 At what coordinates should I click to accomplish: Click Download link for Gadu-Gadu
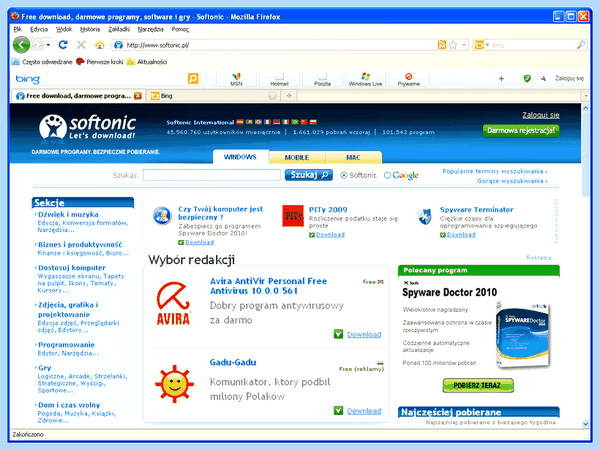364,411
